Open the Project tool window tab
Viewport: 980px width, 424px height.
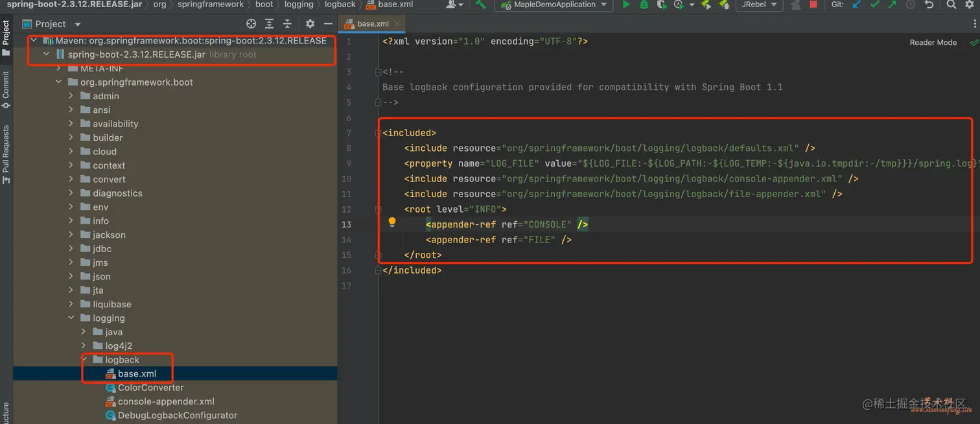point(6,38)
